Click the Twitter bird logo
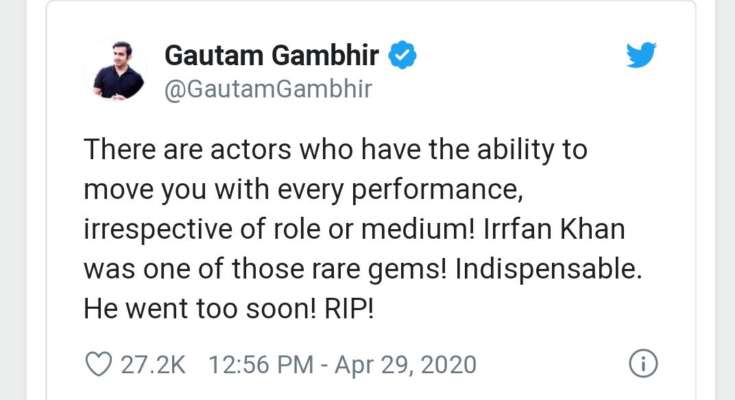 (x=641, y=55)
